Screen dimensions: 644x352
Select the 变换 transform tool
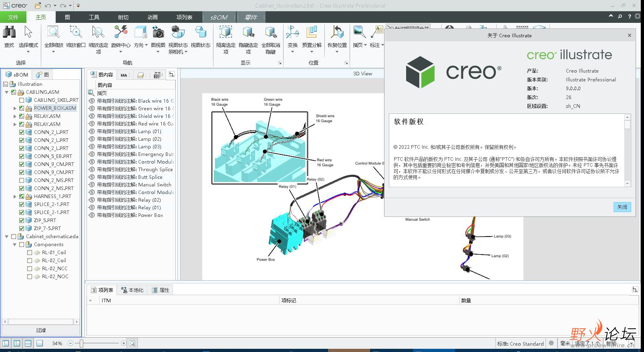pos(292,33)
